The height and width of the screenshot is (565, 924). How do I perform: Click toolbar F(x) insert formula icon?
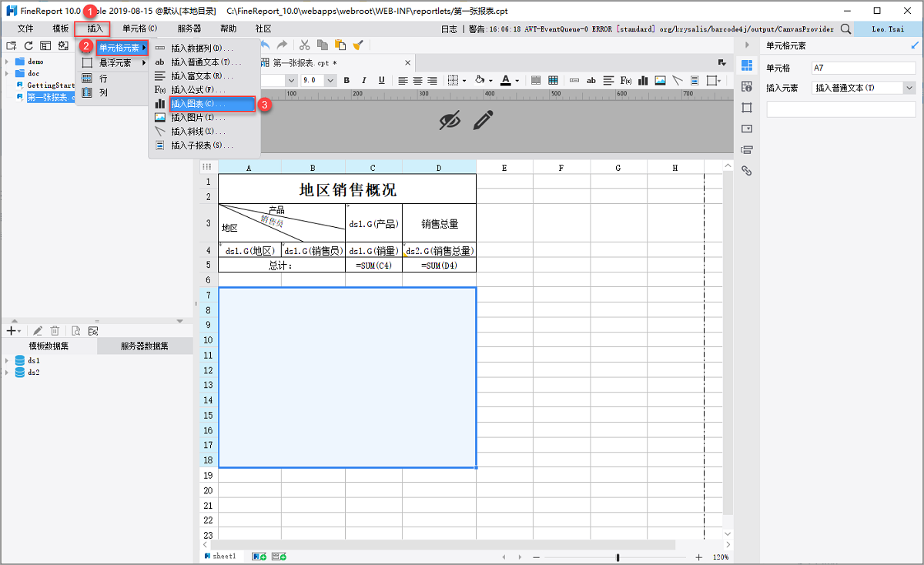626,80
